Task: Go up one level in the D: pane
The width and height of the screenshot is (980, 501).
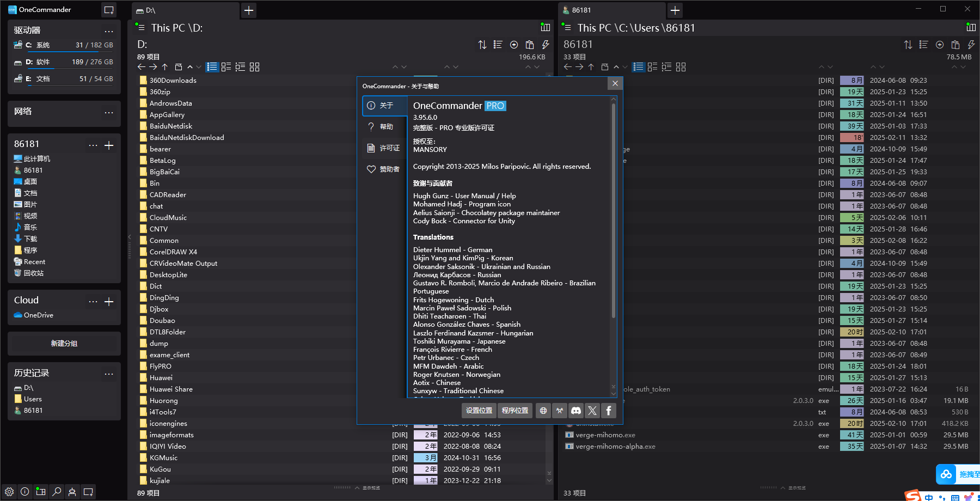Action: click(165, 67)
